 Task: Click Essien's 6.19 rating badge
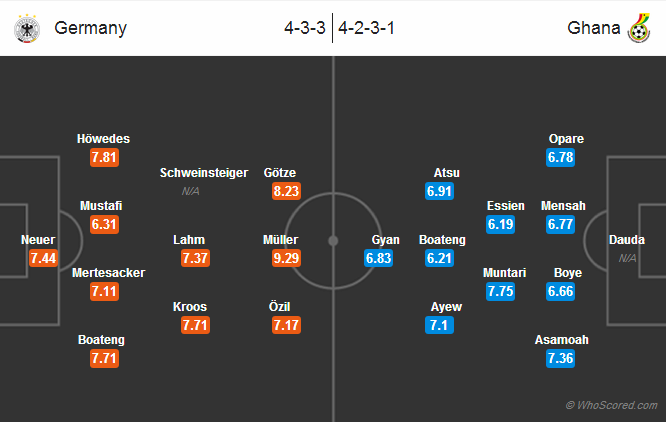tap(501, 224)
